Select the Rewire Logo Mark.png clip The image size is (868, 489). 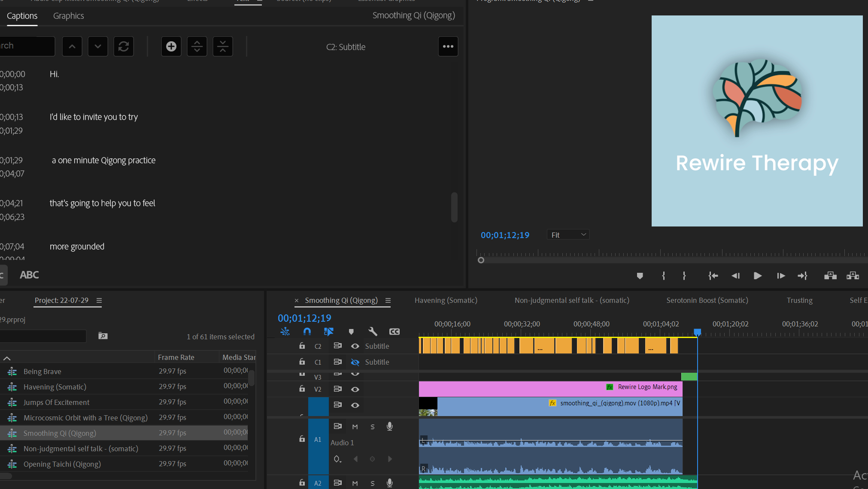[x=550, y=389]
